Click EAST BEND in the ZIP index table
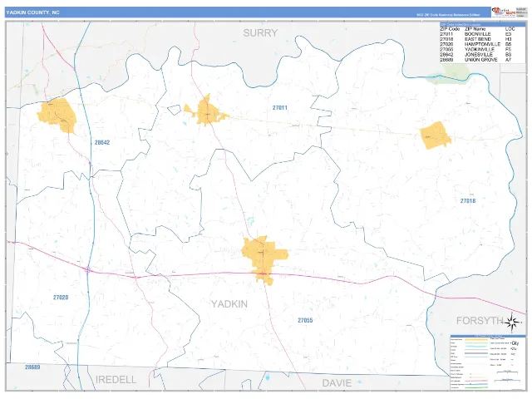Screen dimensions: 532x399 pyautogui.click(x=478, y=39)
